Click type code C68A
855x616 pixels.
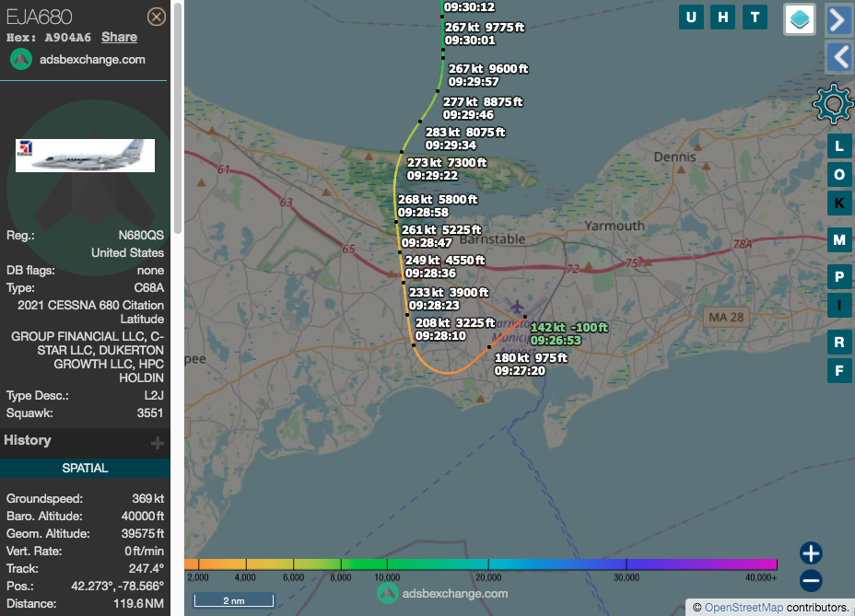[149, 287]
